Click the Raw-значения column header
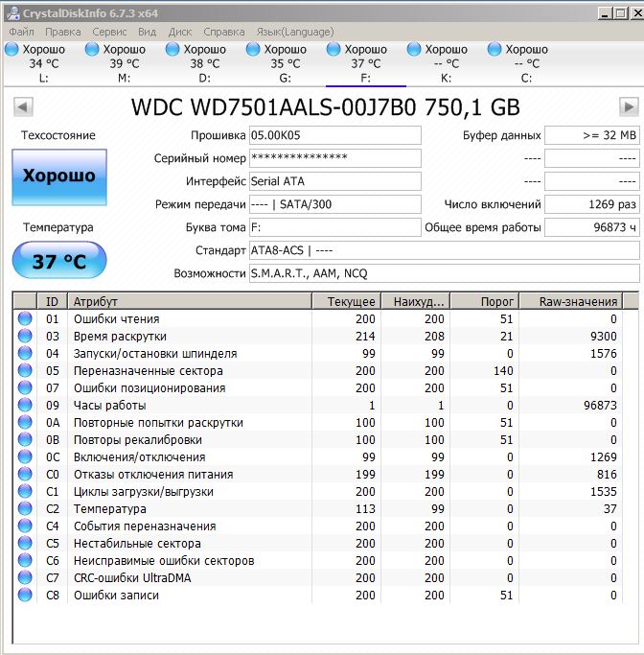This screenshot has width=644, height=655. [570, 301]
